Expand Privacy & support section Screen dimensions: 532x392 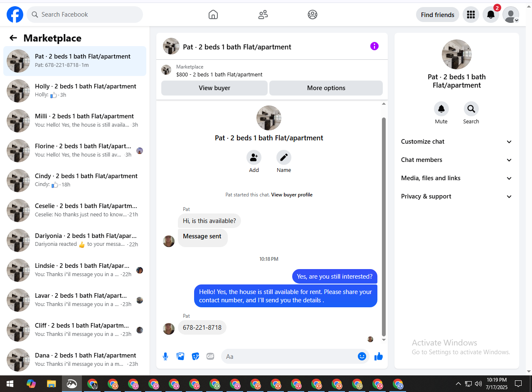pos(457,196)
